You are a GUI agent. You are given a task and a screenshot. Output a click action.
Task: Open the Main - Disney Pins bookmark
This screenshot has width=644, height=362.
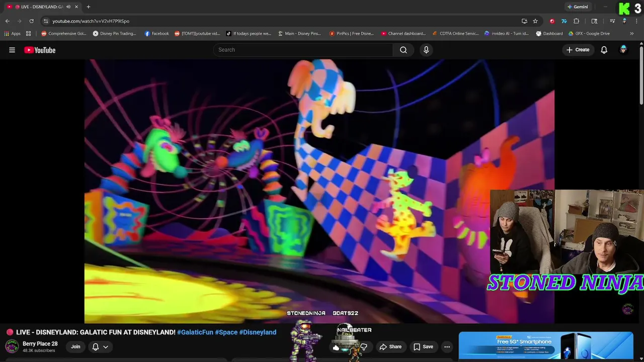pyautogui.click(x=299, y=34)
